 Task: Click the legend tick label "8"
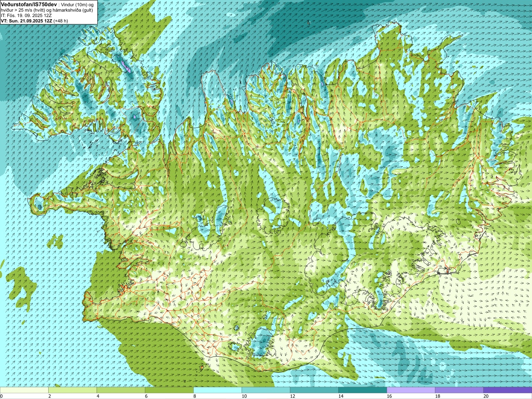pos(195,396)
